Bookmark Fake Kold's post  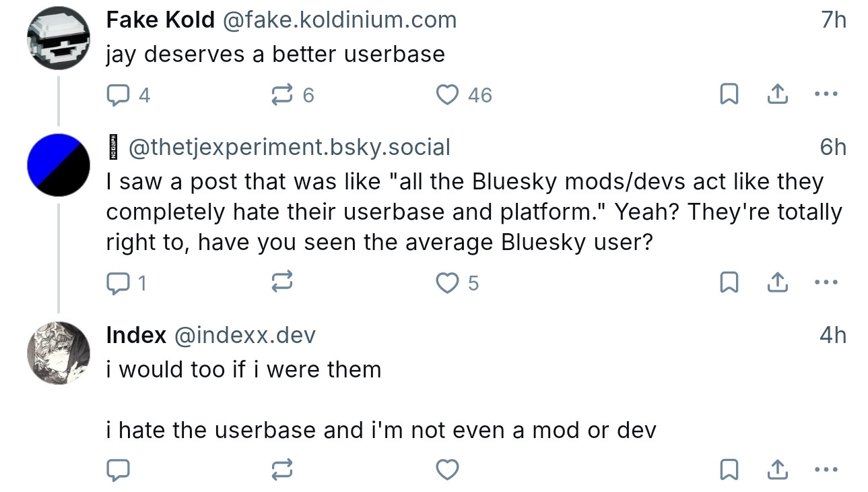tap(728, 95)
